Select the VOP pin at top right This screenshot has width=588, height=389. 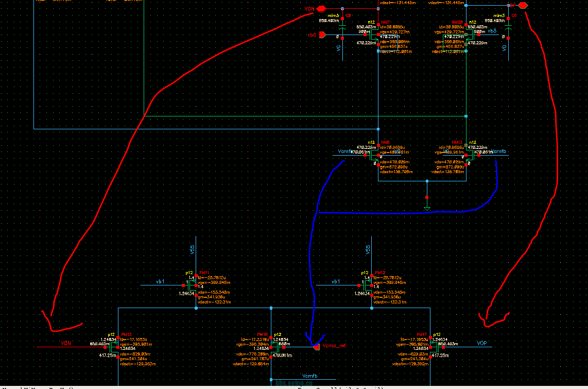(x=522, y=5)
